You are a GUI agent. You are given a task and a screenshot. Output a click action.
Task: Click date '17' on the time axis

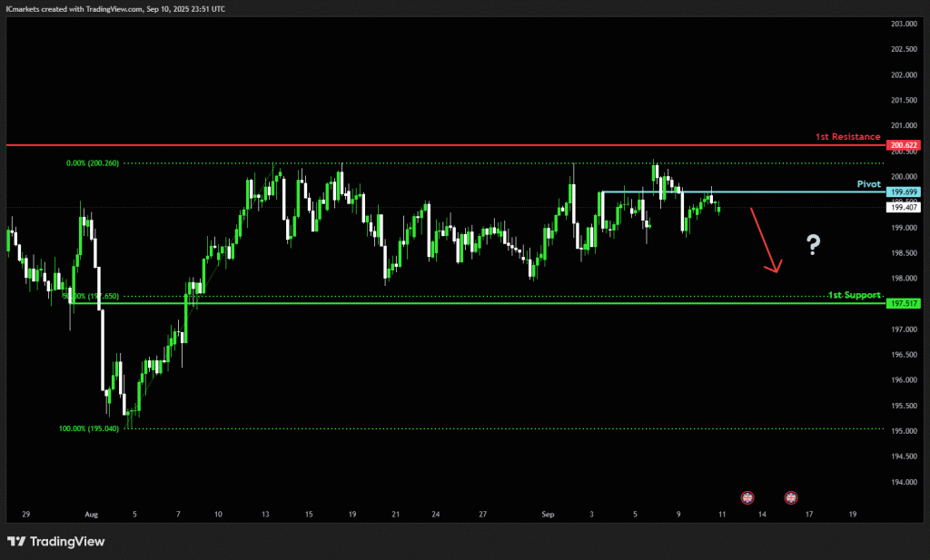click(809, 515)
